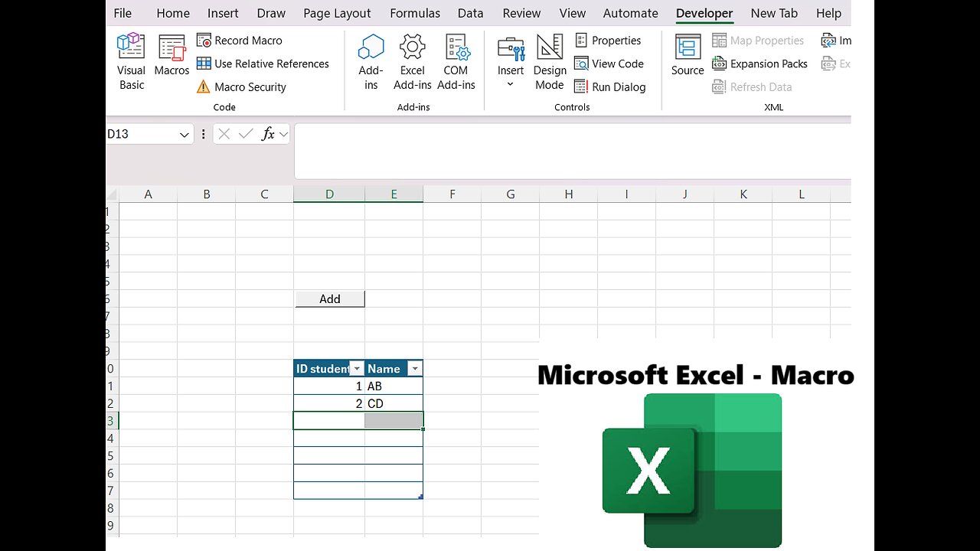Switch to the Data tab

(x=470, y=13)
